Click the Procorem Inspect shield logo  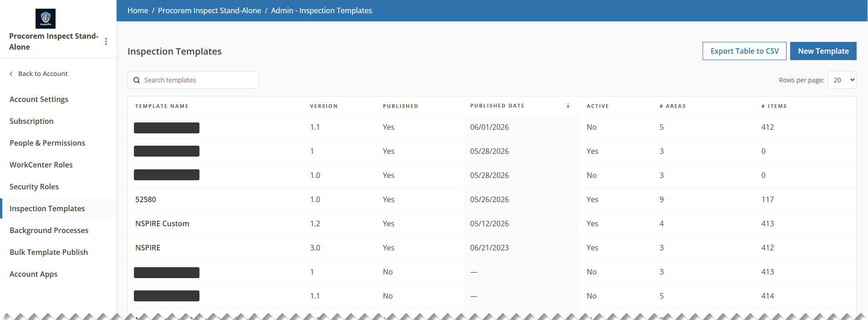46,19
